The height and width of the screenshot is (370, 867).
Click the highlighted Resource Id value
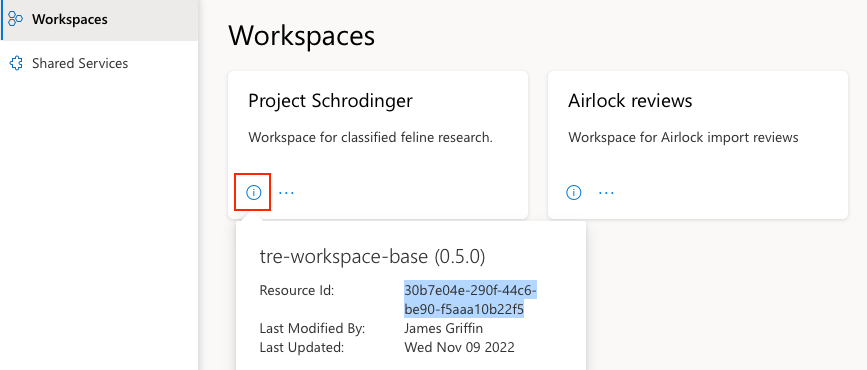470,299
